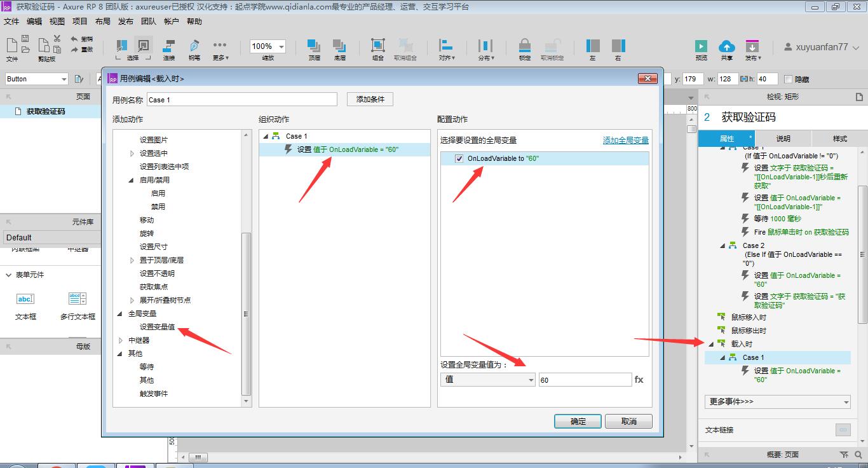Collapse the 全局变量 tree node
This screenshot has height=468, width=868.
click(x=120, y=313)
